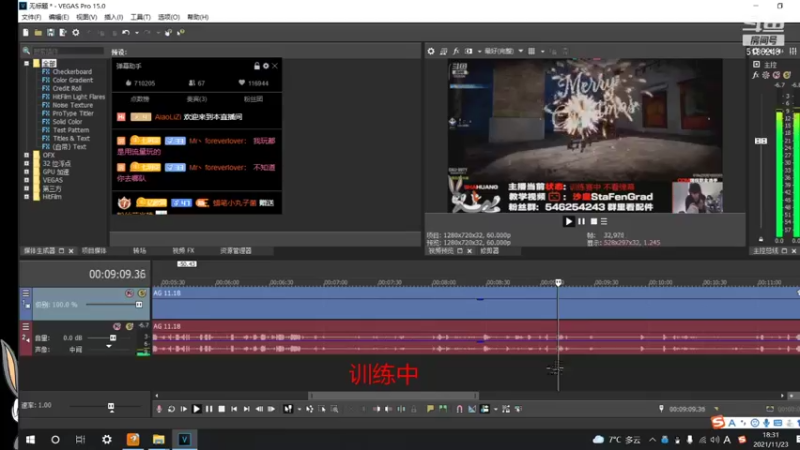Viewport: 800px width, 450px height.
Task: Open the Tools (T) menu
Action: click(140, 17)
